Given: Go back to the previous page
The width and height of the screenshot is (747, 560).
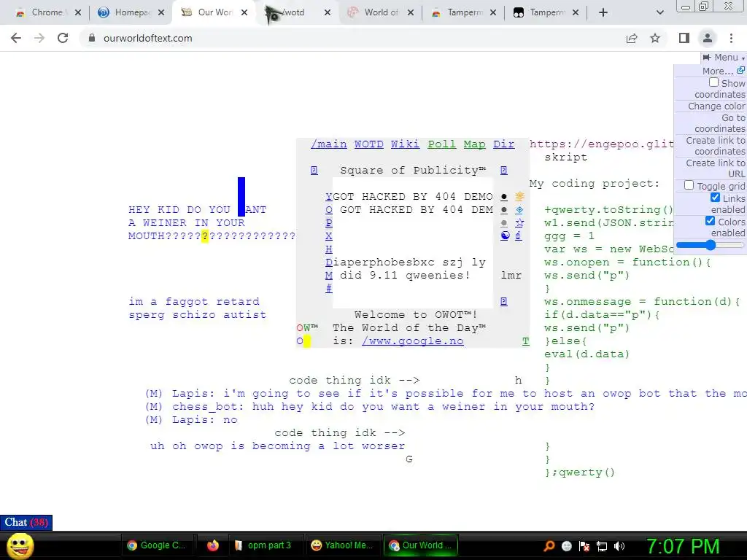Looking at the screenshot, I should 16,38.
